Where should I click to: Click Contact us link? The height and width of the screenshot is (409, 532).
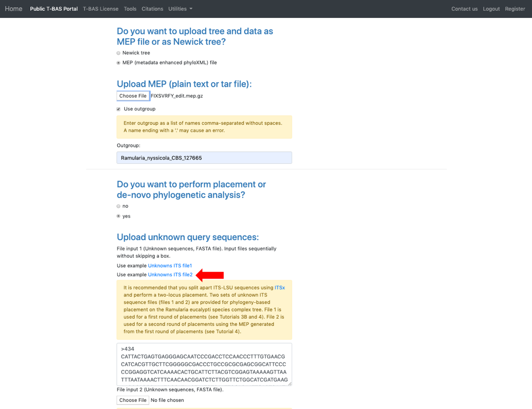[x=464, y=9]
